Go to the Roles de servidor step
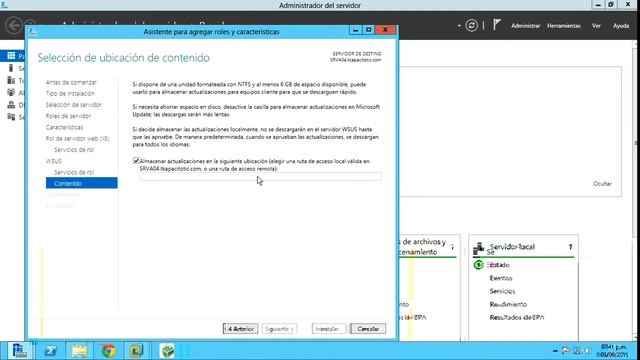 [68, 116]
